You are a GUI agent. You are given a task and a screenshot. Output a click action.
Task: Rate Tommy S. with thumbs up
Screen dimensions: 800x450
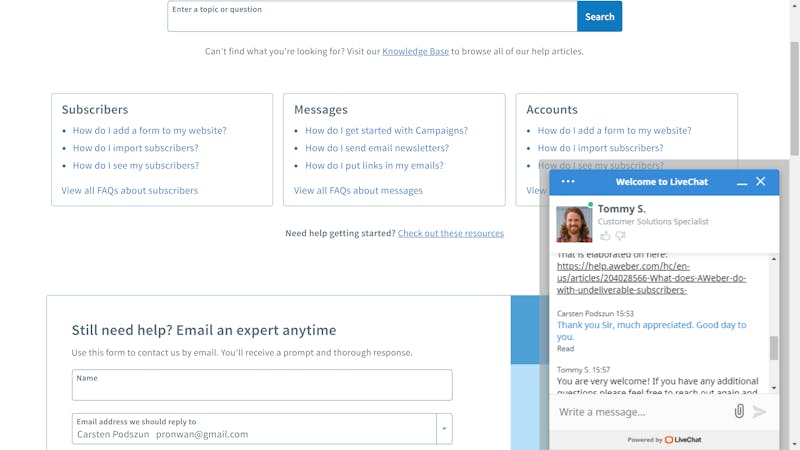[605, 236]
